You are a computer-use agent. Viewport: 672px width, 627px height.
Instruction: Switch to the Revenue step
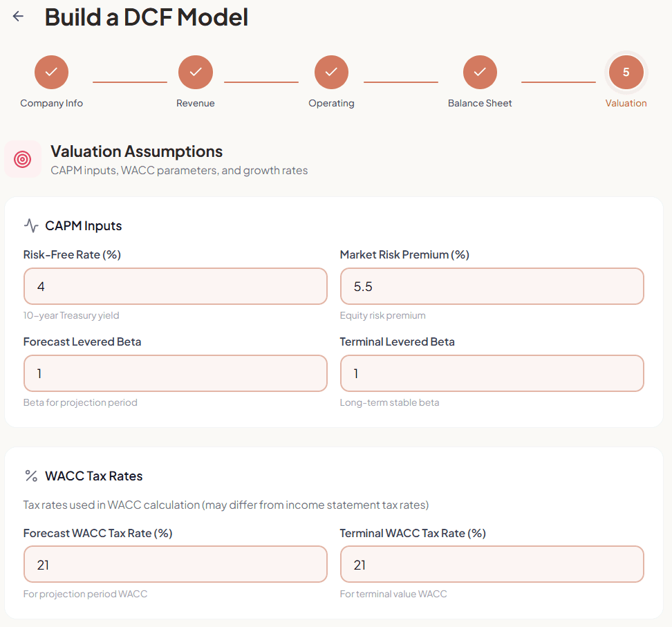click(x=196, y=102)
